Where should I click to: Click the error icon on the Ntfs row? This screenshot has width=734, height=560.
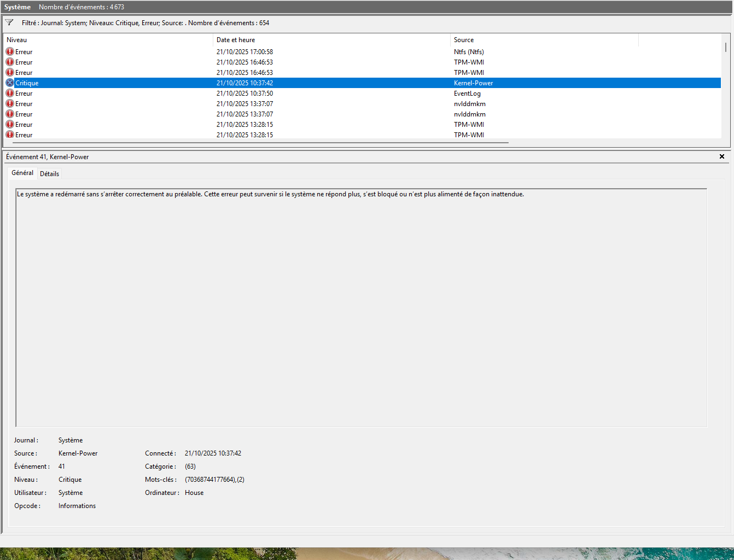point(10,51)
